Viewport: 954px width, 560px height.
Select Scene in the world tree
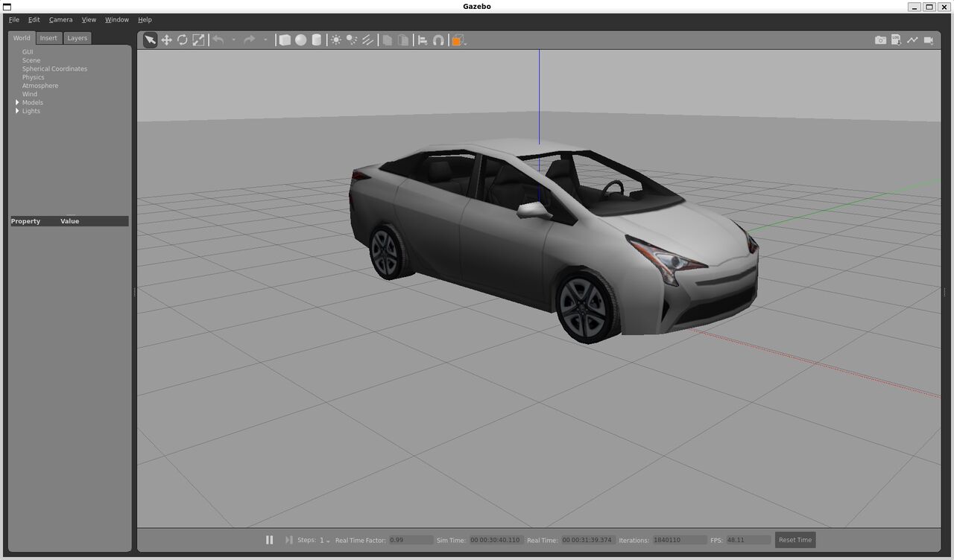coord(31,60)
